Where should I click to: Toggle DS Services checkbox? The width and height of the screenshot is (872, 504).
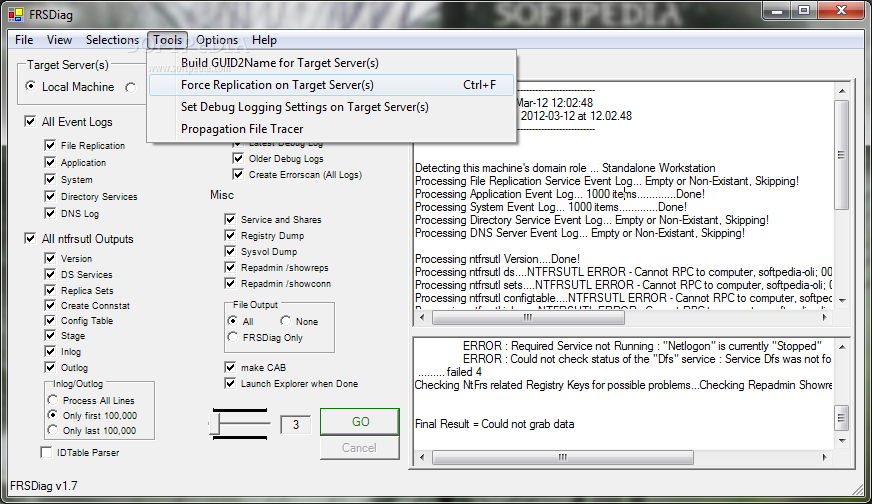point(50,274)
